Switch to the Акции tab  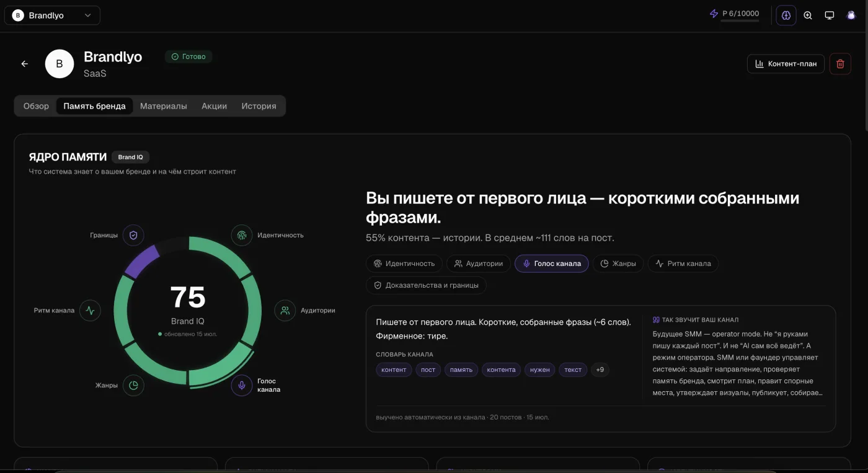pyautogui.click(x=214, y=106)
